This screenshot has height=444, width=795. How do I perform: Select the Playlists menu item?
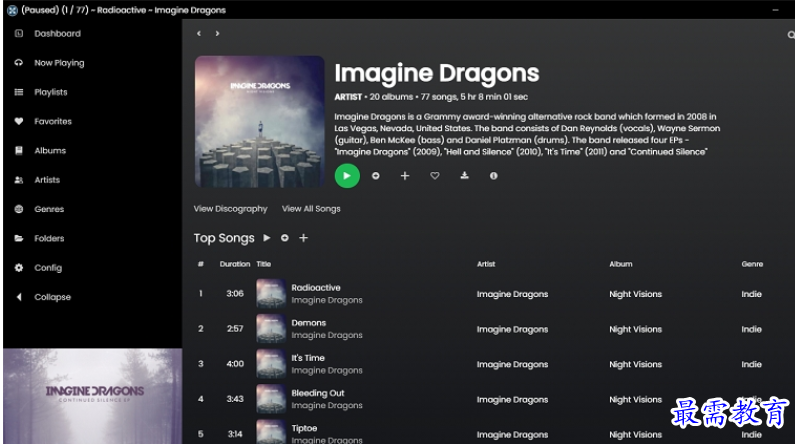[51, 92]
